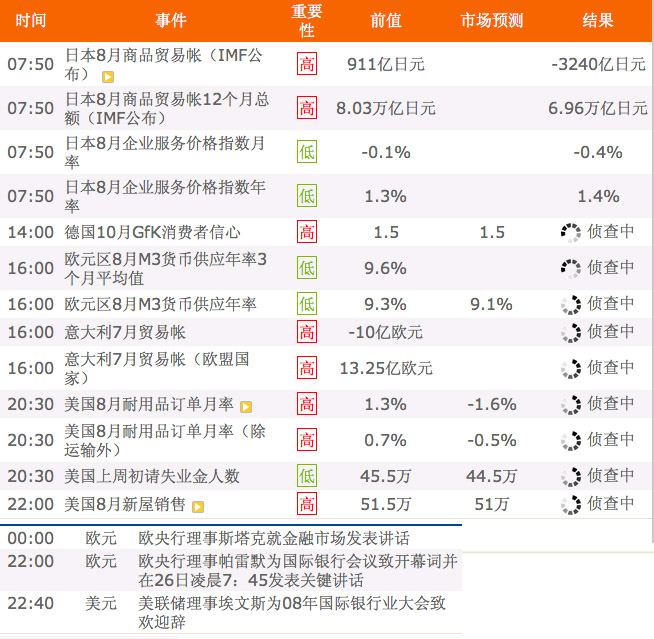Click forecast value 51万
This screenshot has width=654, height=639.
coord(492,504)
